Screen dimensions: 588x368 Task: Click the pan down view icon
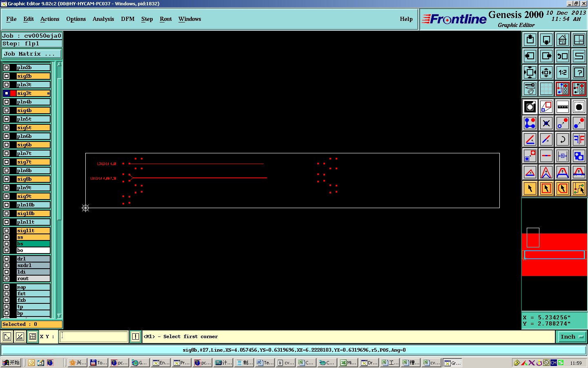click(x=546, y=40)
